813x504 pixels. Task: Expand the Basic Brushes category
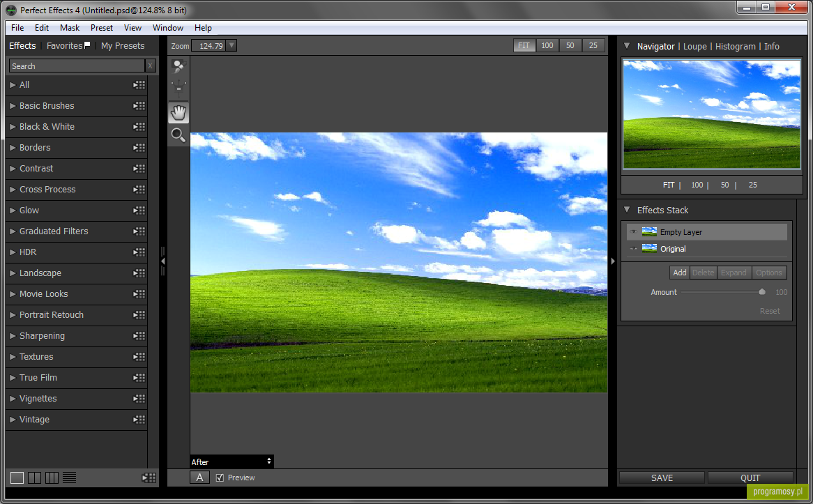[x=13, y=106]
